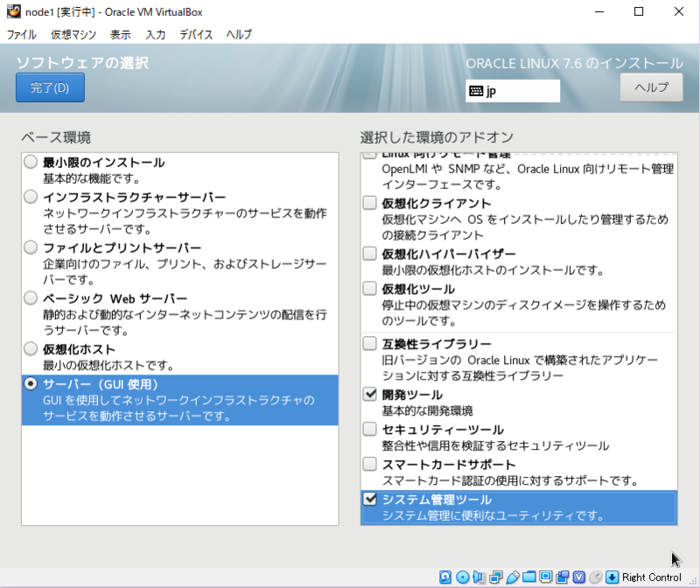Open the ファイル menu
The image size is (700, 588).
(x=21, y=34)
